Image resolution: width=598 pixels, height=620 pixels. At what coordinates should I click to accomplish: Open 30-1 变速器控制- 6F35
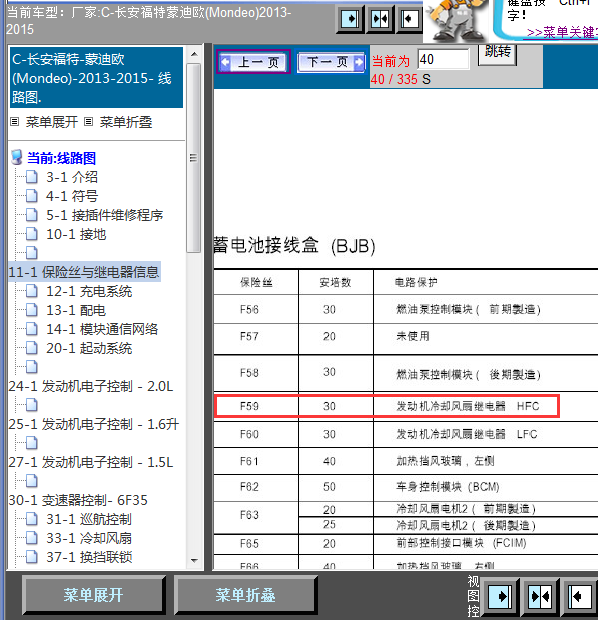[x=78, y=500]
